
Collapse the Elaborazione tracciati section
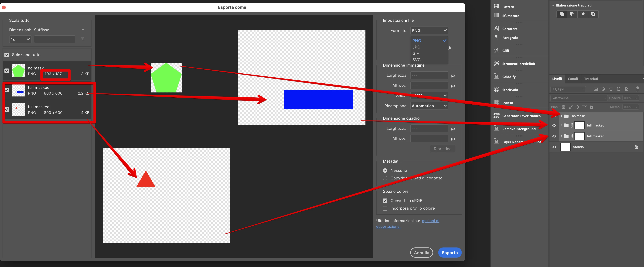tap(553, 5)
